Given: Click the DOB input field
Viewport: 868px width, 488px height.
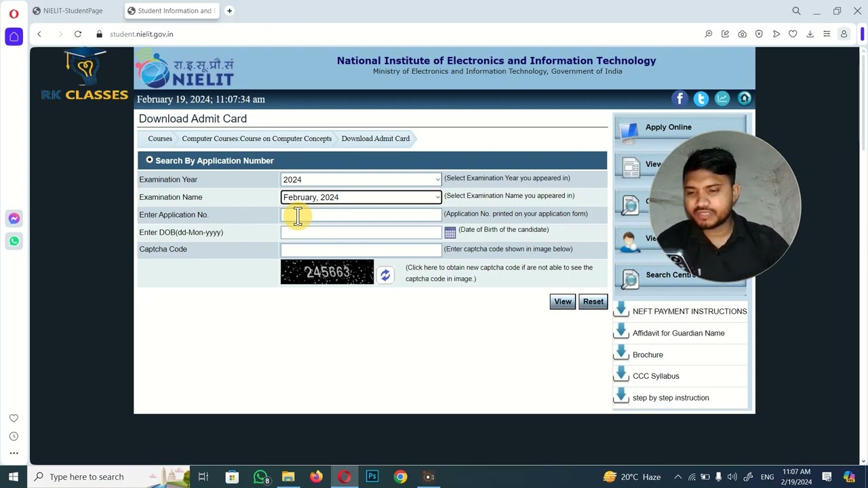Looking at the screenshot, I should tap(361, 232).
